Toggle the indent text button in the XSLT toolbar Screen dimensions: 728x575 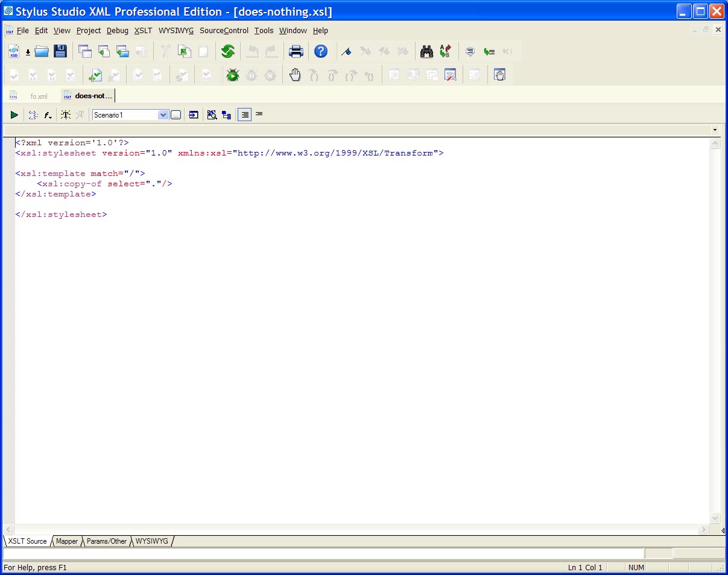[244, 115]
